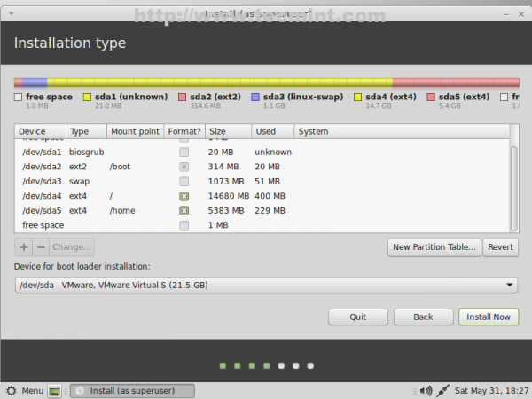Toggle the format checkbox for /dev/sda1
Screen dimensions: 532x399
tap(184, 152)
